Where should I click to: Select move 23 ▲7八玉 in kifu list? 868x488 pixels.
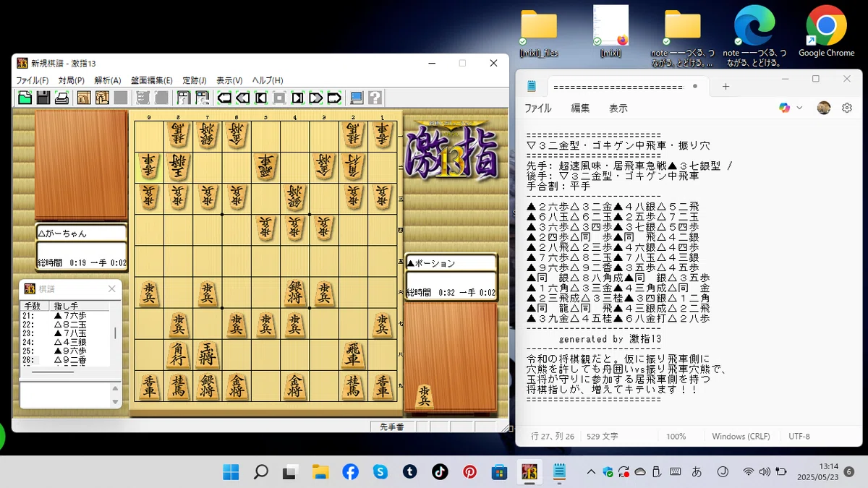coord(65,333)
